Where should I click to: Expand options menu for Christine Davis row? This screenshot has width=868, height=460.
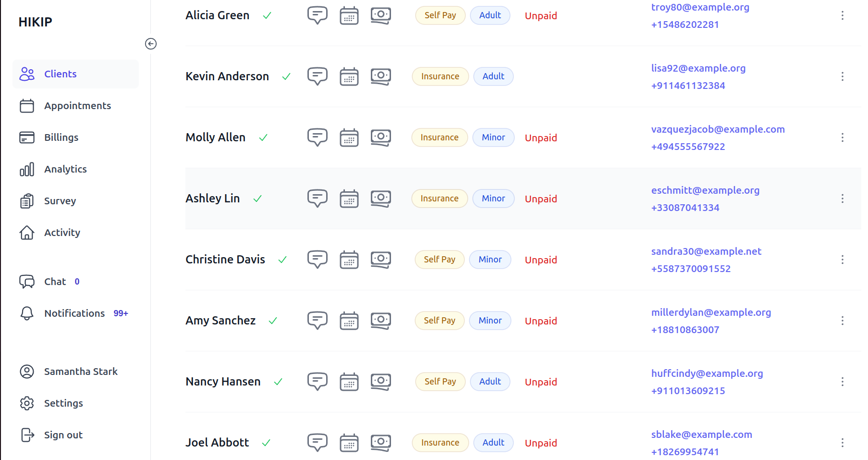pyautogui.click(x=842, y=260)
